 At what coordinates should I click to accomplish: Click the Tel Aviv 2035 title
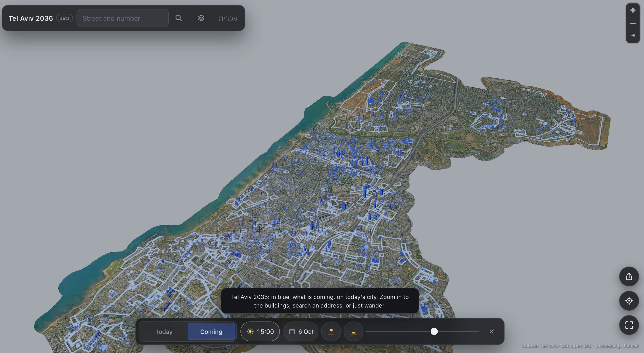31,18
